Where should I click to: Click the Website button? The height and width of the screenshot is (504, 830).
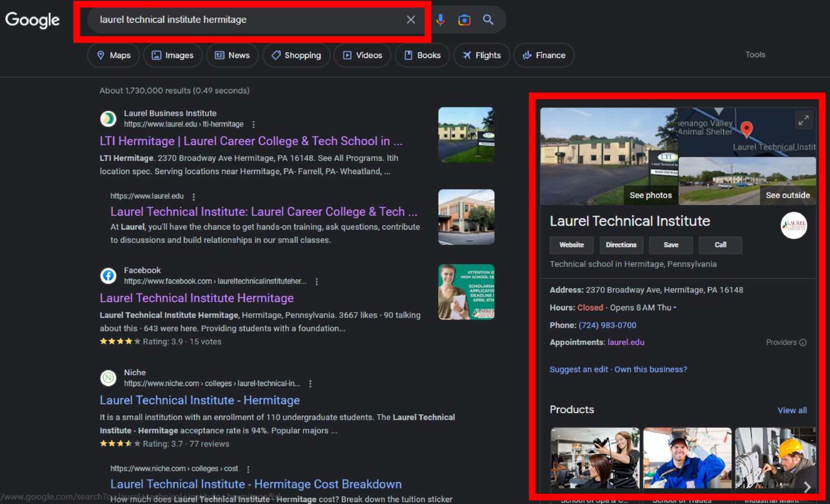point(572,245)
